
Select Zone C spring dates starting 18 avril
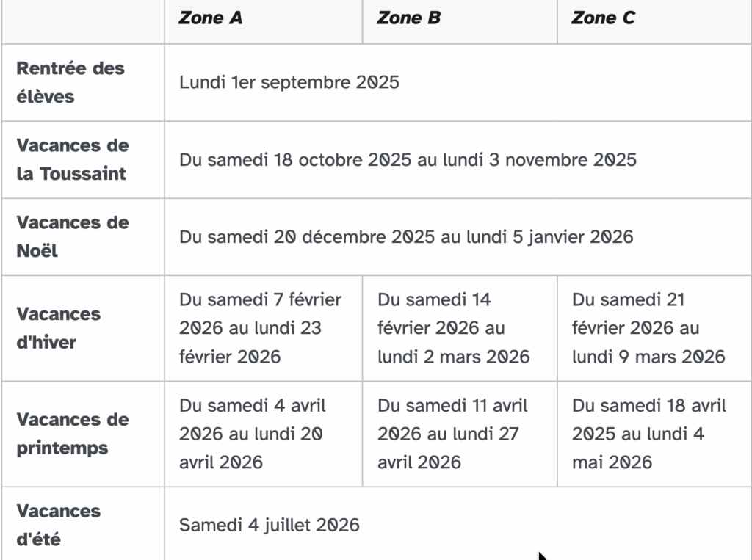pos(648,434)
